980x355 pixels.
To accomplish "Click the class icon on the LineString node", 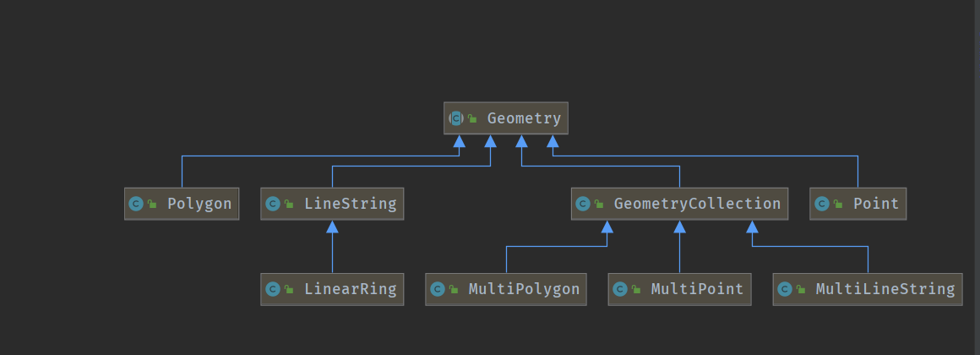I will coord(272,204).
